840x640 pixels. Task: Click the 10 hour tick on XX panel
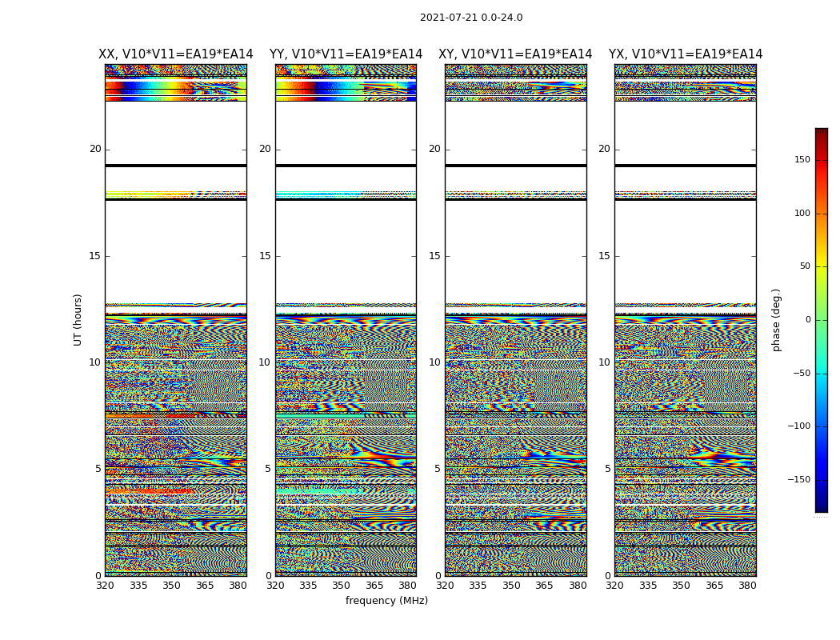[95, 362]
